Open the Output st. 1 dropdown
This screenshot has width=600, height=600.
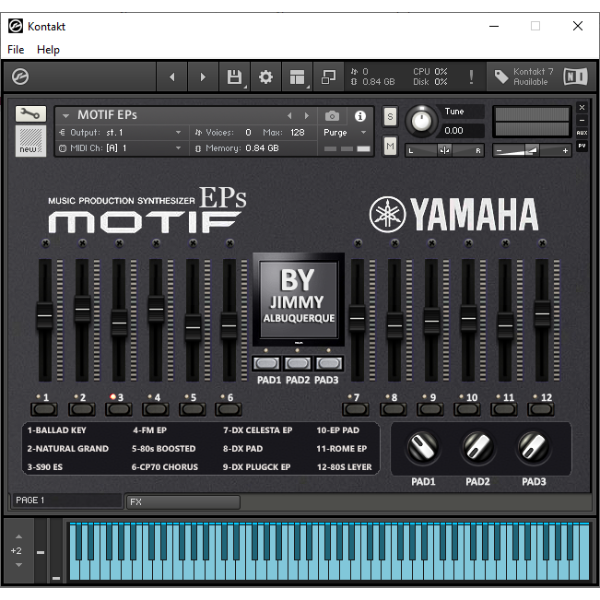(121, 133)
